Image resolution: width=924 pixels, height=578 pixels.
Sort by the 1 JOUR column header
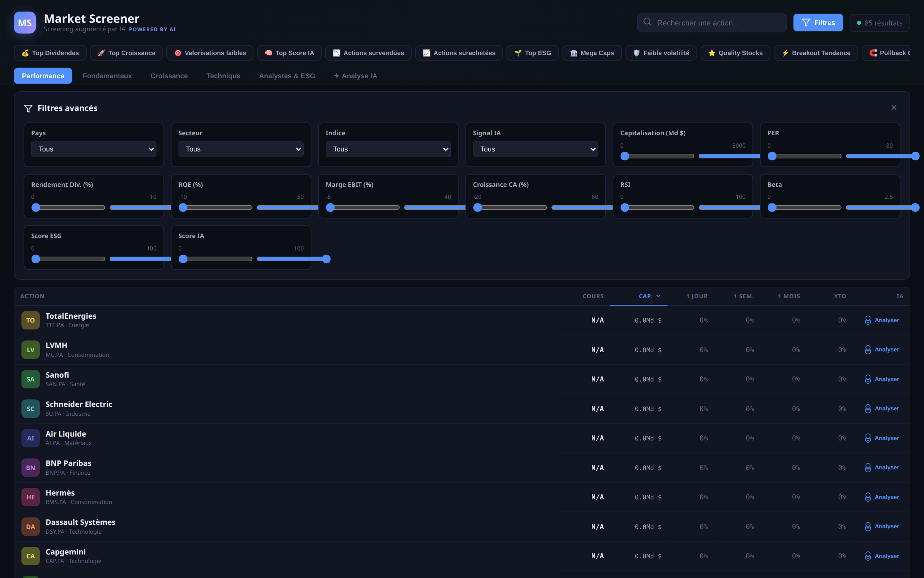point(697,296)
